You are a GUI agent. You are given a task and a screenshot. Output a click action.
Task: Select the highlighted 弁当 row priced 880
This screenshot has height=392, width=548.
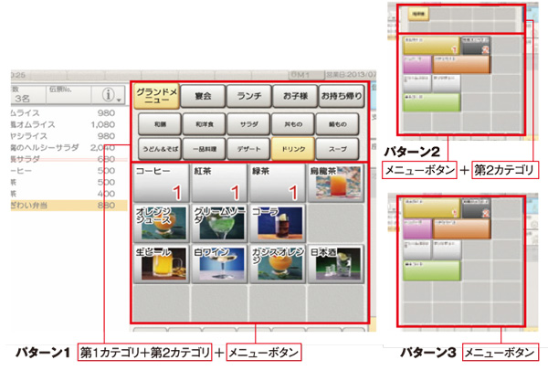click(x=68, y=206)
